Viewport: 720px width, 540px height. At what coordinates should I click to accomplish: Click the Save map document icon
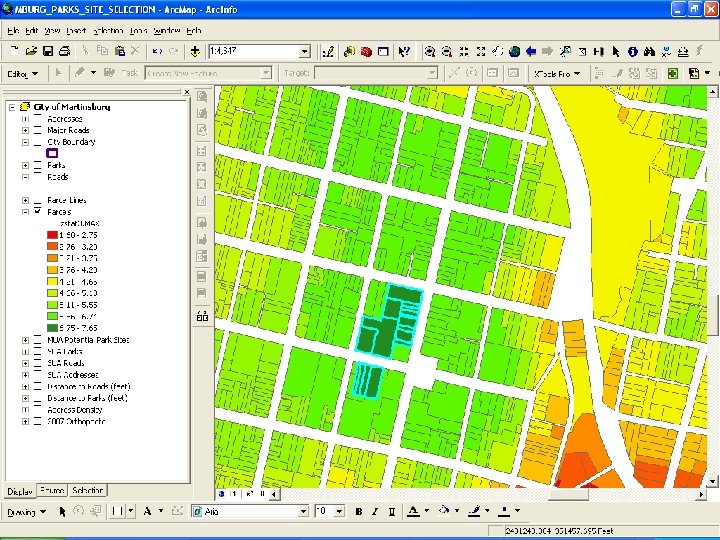pos(48,51)
